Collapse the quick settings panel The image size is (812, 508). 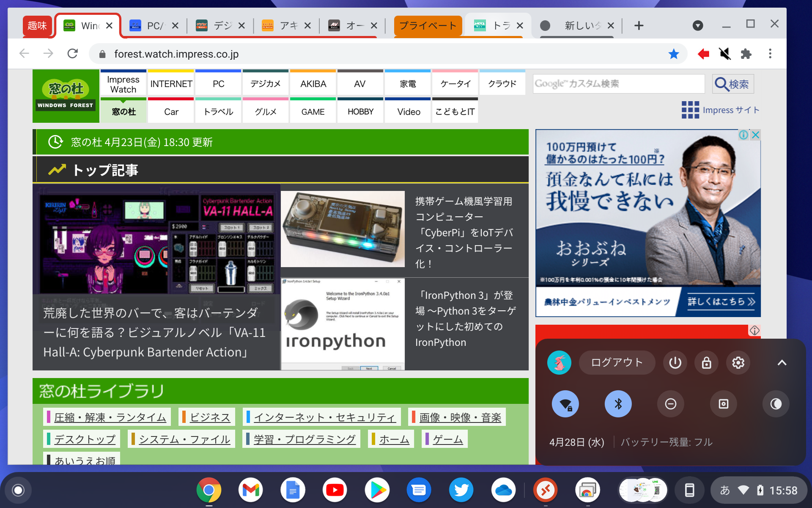click(x=782, y=362)
